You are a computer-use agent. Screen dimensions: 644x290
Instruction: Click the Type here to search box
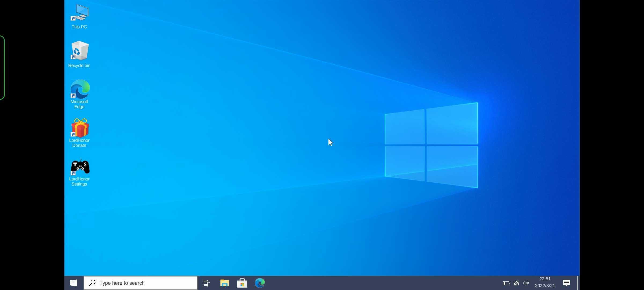[141, 283]
